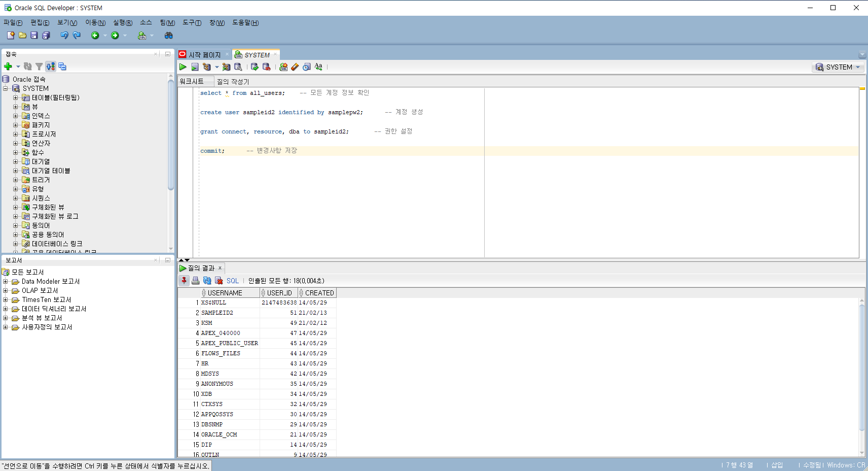Screen dimensions: 868x471
Task: Click the binoculars Find DB Object icon
Action: 169,36
